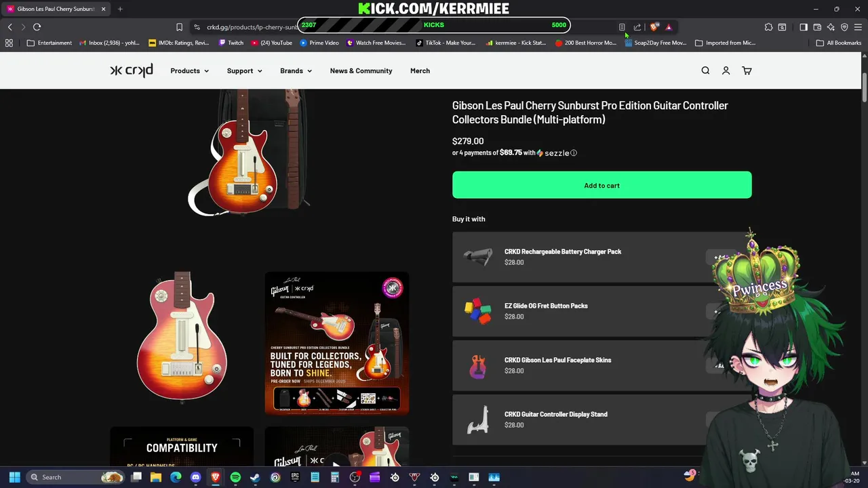Click the browser address bar URL
Viewport: 868px width, 488px height.
(252, 27)
